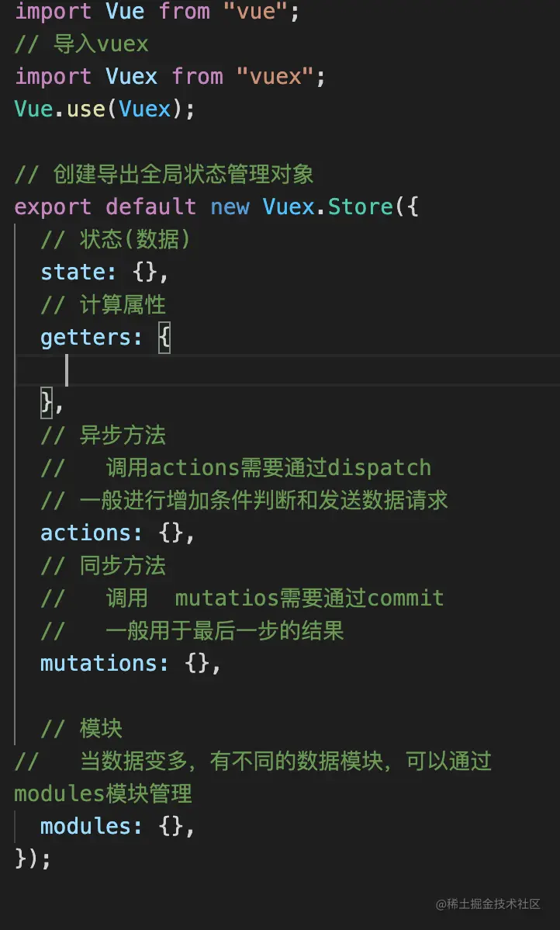Click the actions property key
Screen dimensions: 560x930
[x=85, y=533]
